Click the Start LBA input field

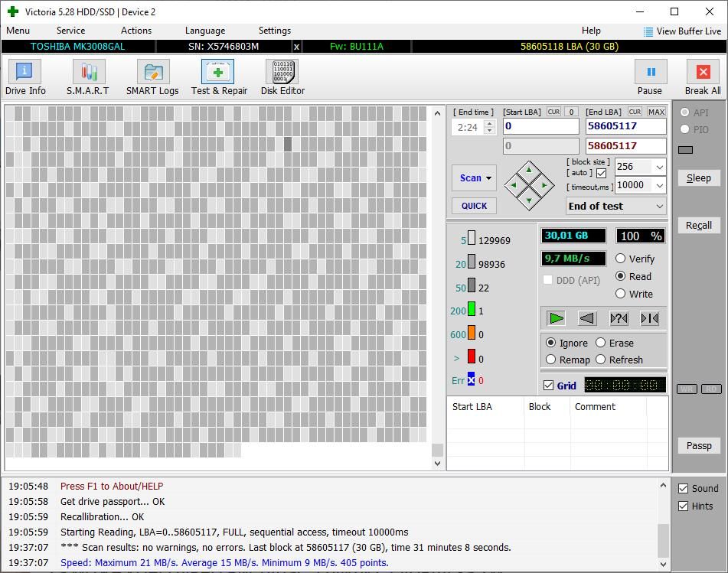541,126
